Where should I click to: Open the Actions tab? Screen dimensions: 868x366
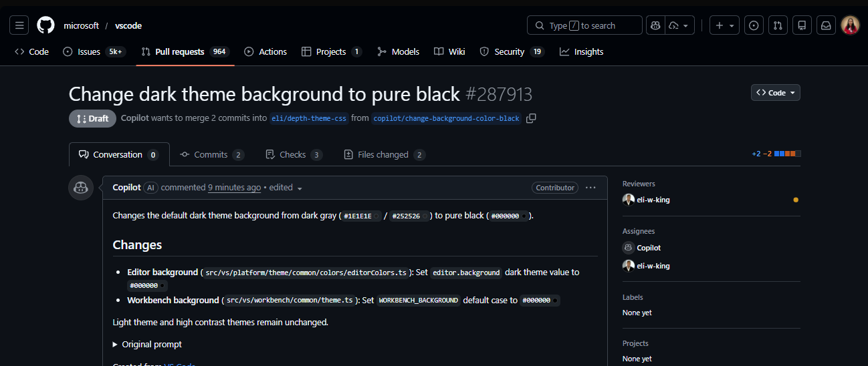pyautogui.click(x=265, y=51)
